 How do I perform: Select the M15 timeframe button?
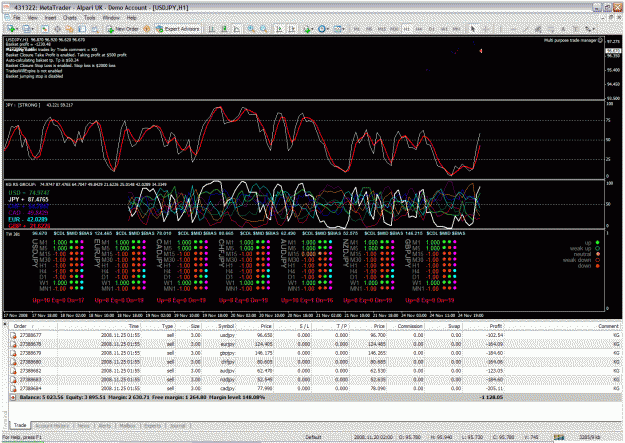point(382,29)
